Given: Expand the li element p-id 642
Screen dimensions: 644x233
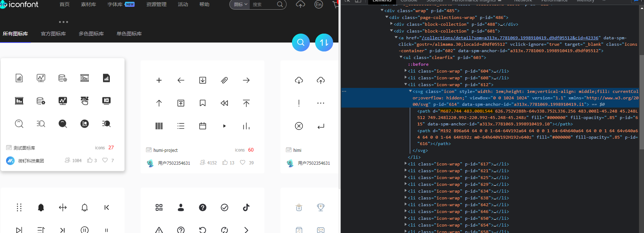Looking at the screenshot, I should (405, 205).
